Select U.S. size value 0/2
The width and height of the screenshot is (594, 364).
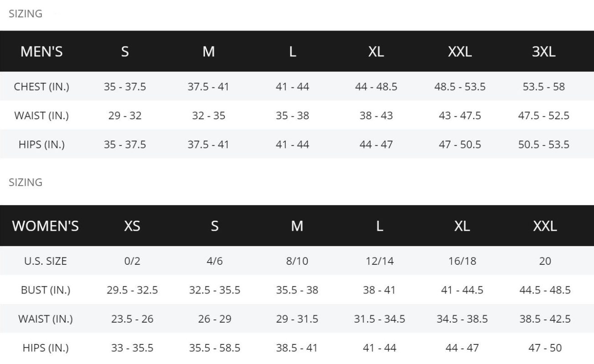(132, 261)
